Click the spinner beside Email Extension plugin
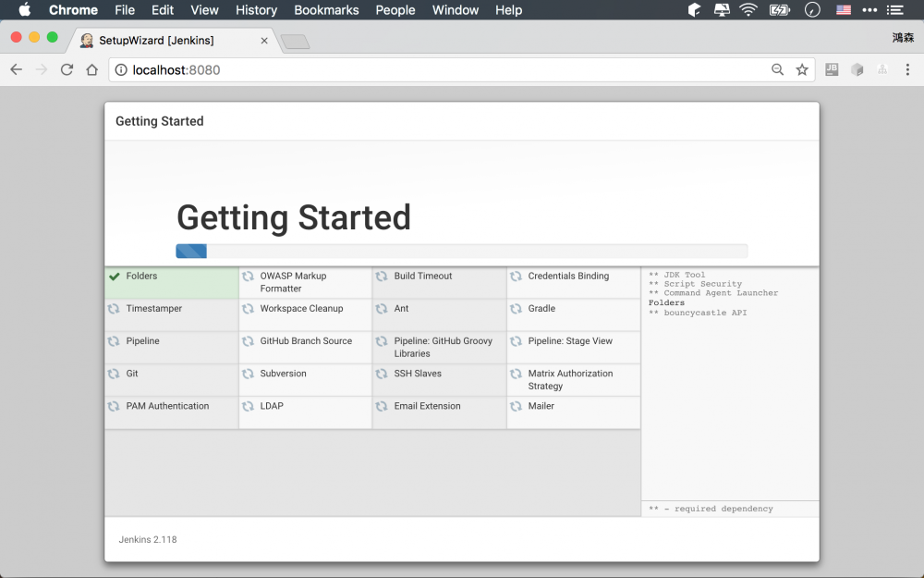 381,405
